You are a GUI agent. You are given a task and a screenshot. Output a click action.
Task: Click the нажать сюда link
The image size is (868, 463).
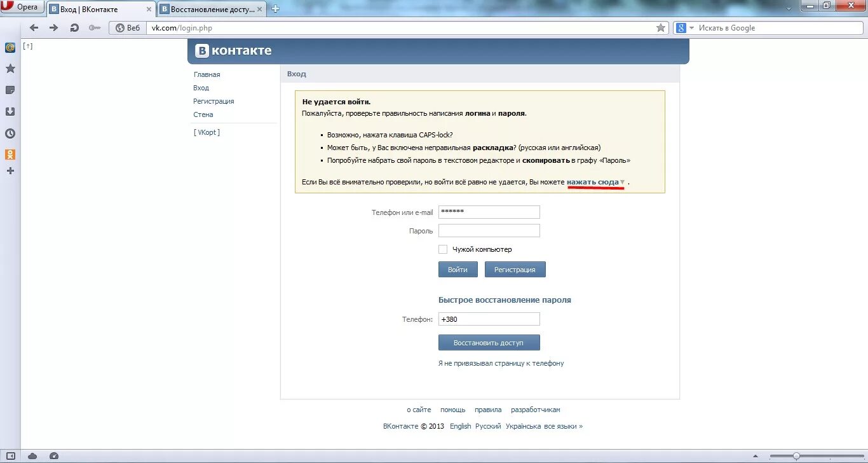point(593,182)
